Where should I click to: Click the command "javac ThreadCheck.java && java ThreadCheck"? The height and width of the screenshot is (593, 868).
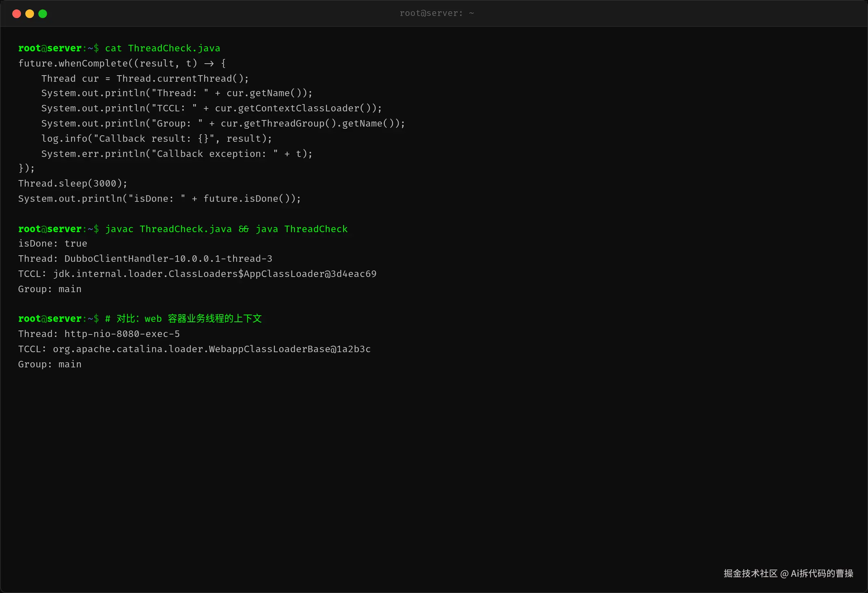tap(226, 229)
